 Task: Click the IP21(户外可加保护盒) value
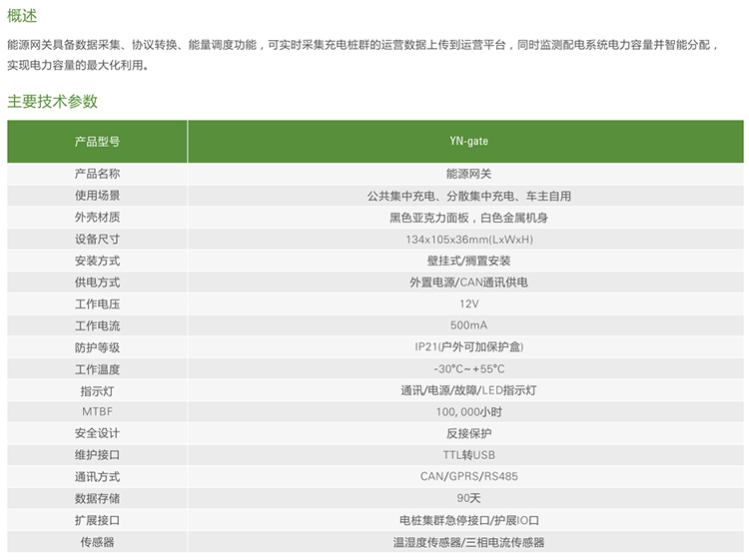point(468,347)
